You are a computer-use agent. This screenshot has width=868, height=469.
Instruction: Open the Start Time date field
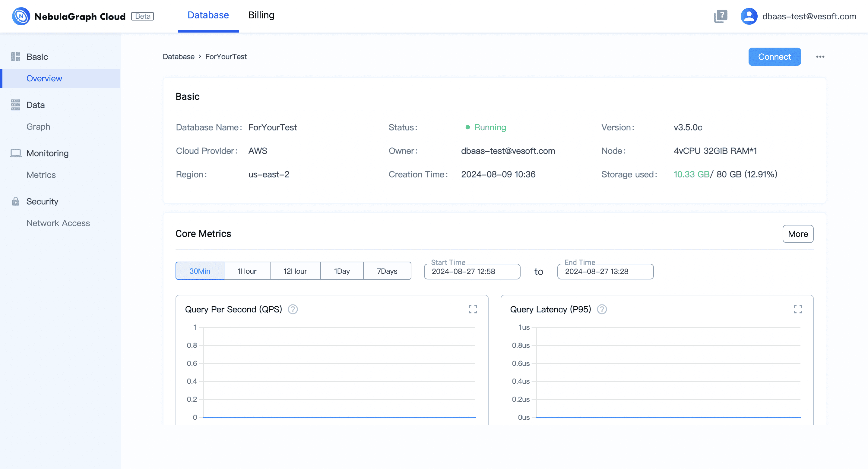coord(472,271)
